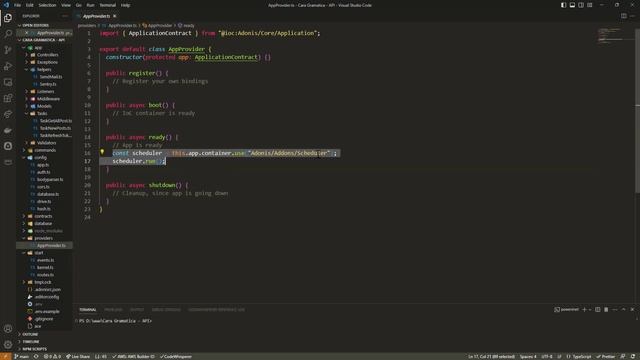Image resolution: width=640 pixels, height=360 pixels.
Task: Open the Terminal menu
Action: (108, 5)
